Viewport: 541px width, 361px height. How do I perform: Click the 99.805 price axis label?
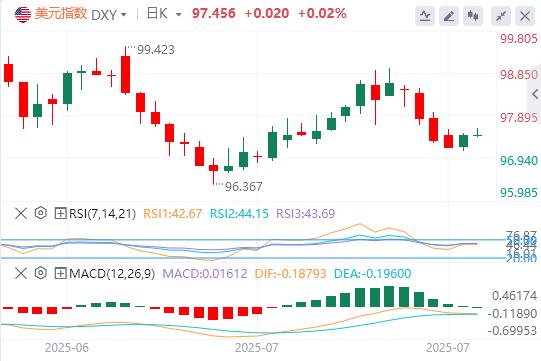519,39
